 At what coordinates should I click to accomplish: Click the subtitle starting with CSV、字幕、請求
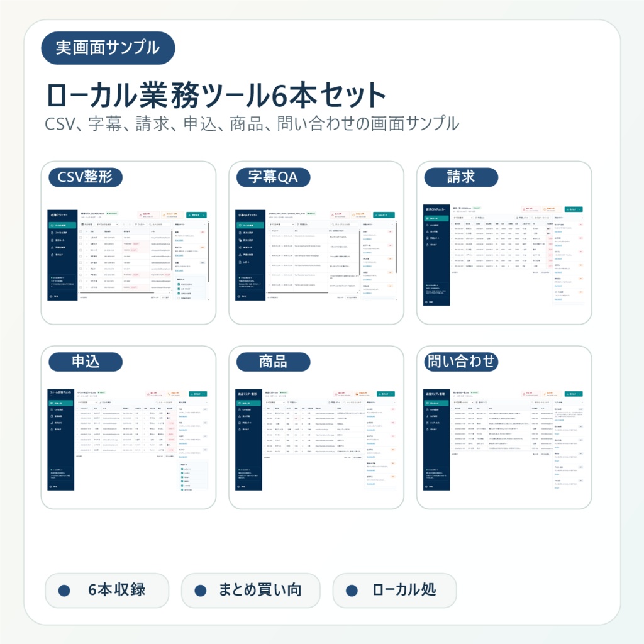point(252,124)
